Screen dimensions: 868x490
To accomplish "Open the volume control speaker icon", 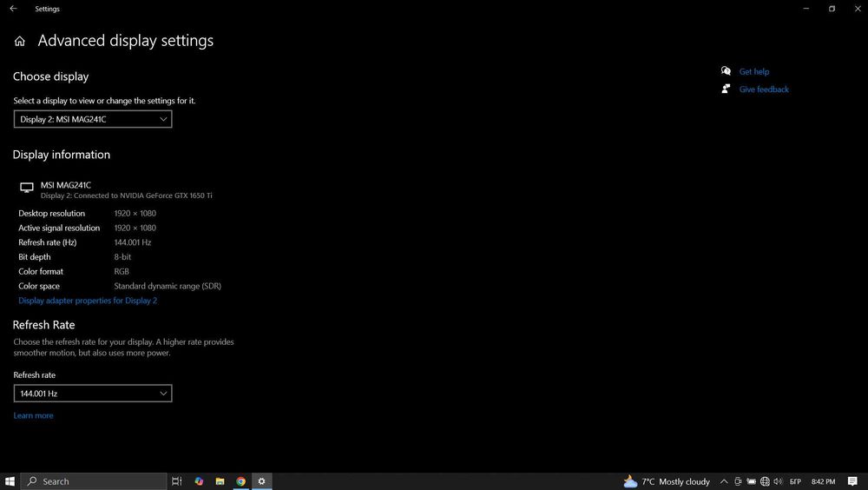I will 778,481.
